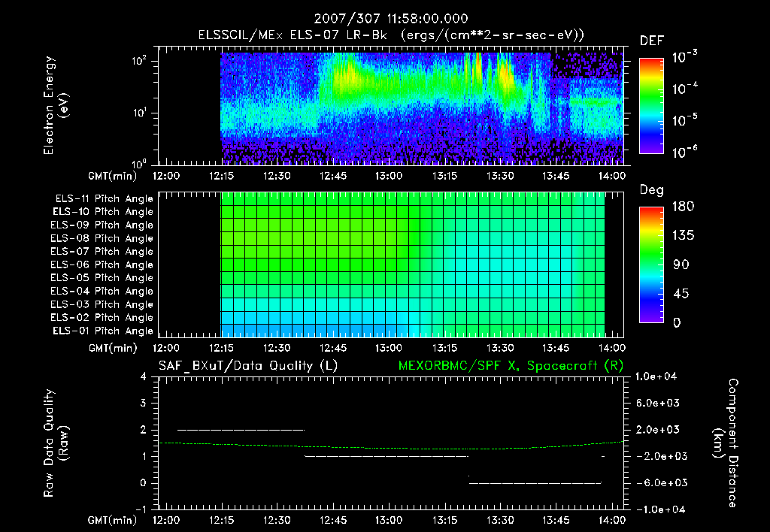Viewport: 770px width, 532px height.
Task: Click the timestamp title 2007/307 11:58:00.000
Action: point(391,19)
